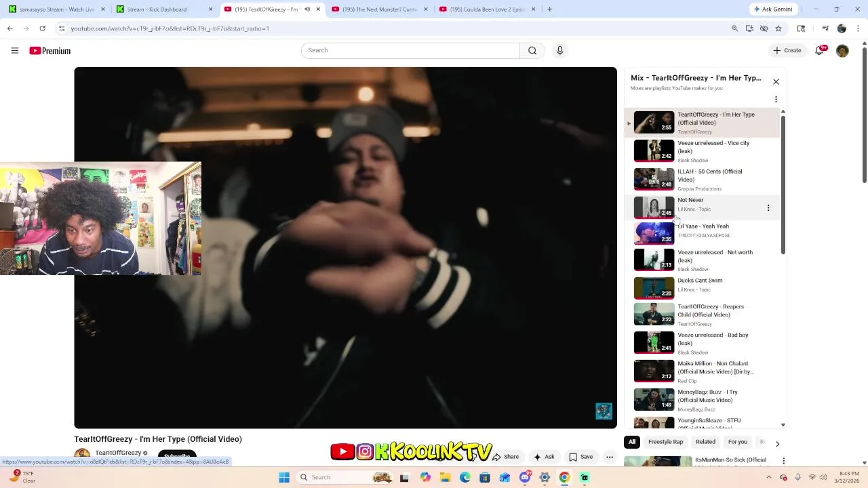Open Chrome three-dot menu
868x488 pixels.
(x=858, y=28)
